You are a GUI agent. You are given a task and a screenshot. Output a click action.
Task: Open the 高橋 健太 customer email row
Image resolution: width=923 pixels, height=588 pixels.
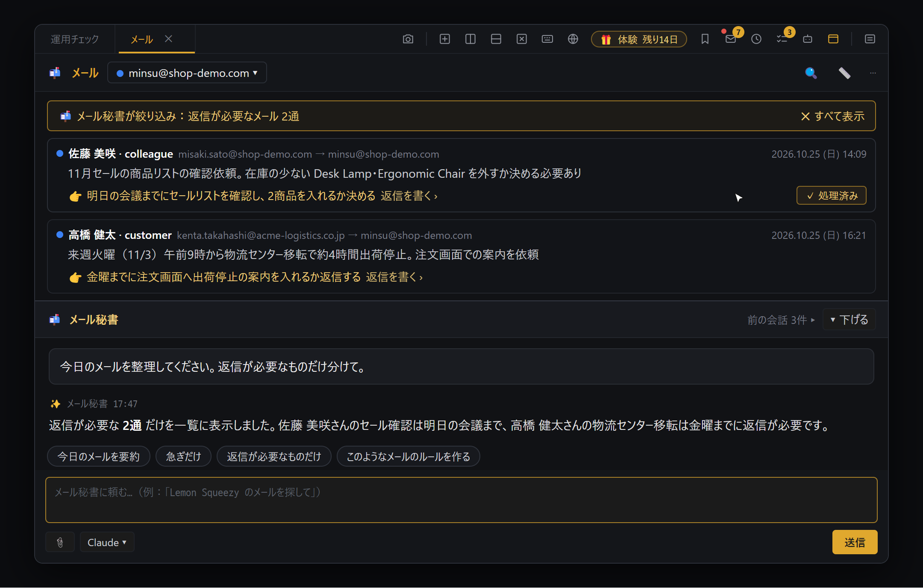tap(461, 256)
